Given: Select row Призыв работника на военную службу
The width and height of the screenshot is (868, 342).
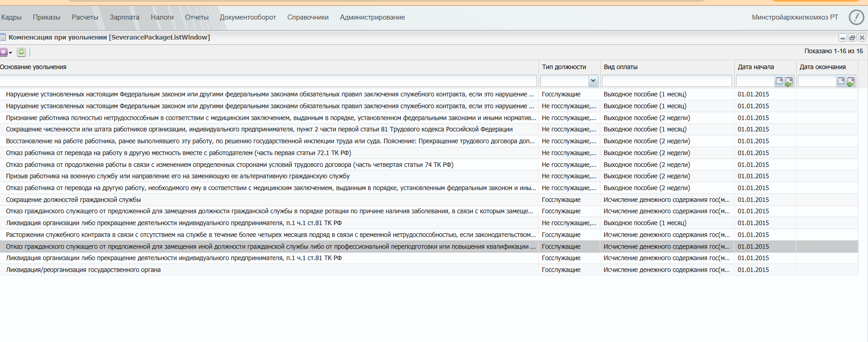Looking at the screenshot, I should (429, 176).
